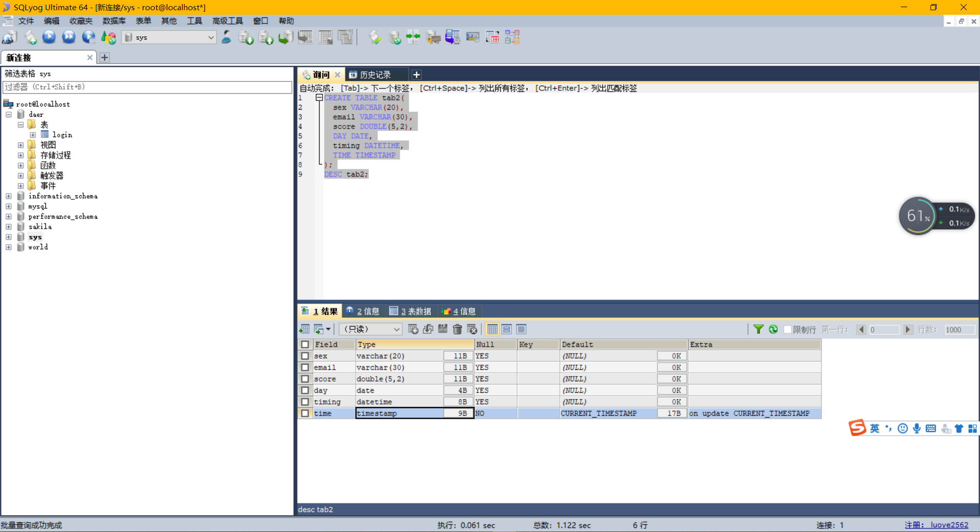Delete selected rows trash icon
The width and height of the screenshot is (980, 532).
click(457, 330)
